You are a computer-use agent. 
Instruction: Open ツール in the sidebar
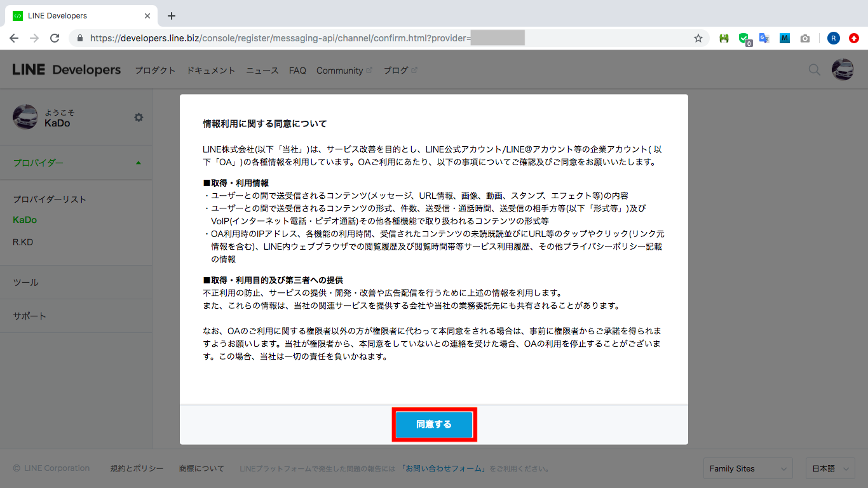(x=76, y=282)
